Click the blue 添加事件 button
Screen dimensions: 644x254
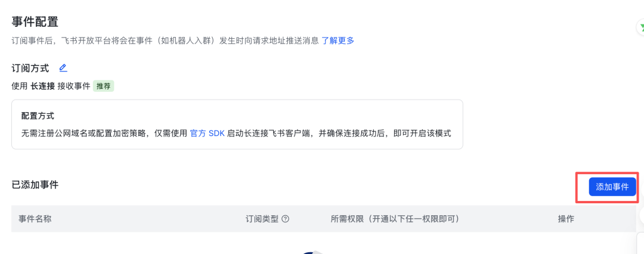coord(612,187)
